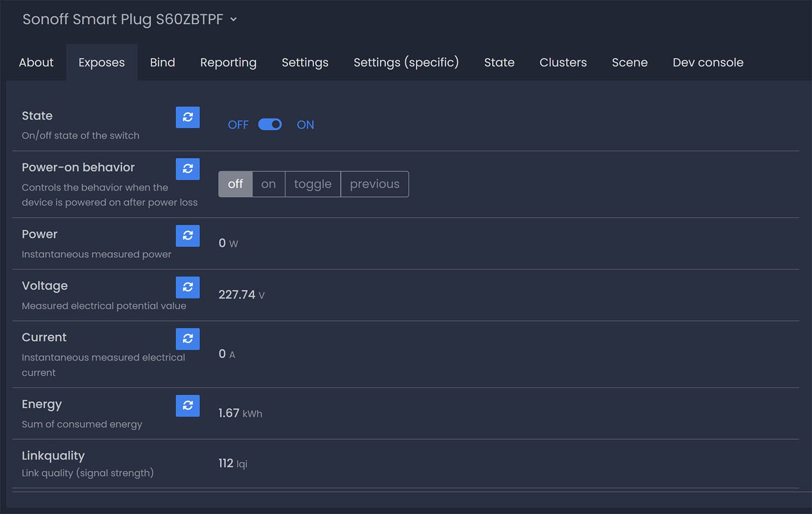This screenshot has width=812, height=514.
Task: Refresh the Voltage reading
Action: 187,287
